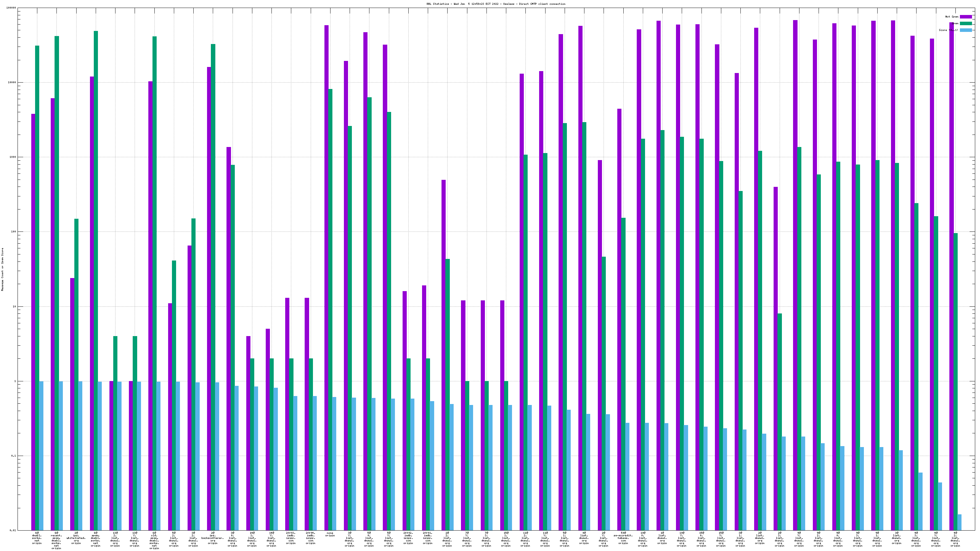Viewport: 980px width, 551px height.
Task: Click the 2ff01.iadb.isipp.com x-axis label
Action: pos(427,538)
